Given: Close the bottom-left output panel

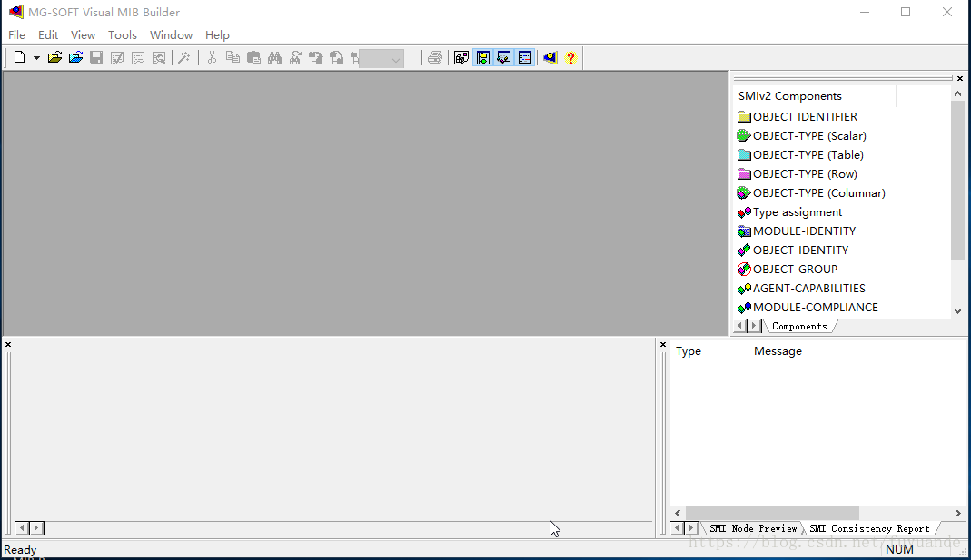Looking at the screenshot, I should pos(8,345).
